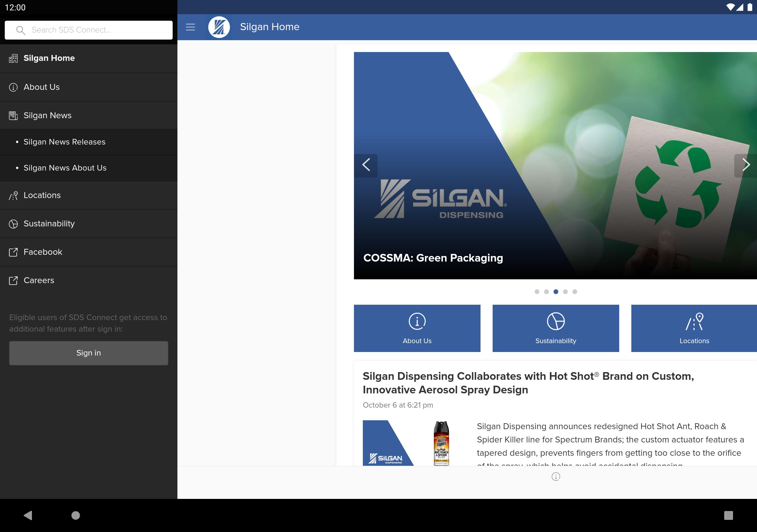Click the Silgan logo in header

pyautogui.click(x=219, y=27)
